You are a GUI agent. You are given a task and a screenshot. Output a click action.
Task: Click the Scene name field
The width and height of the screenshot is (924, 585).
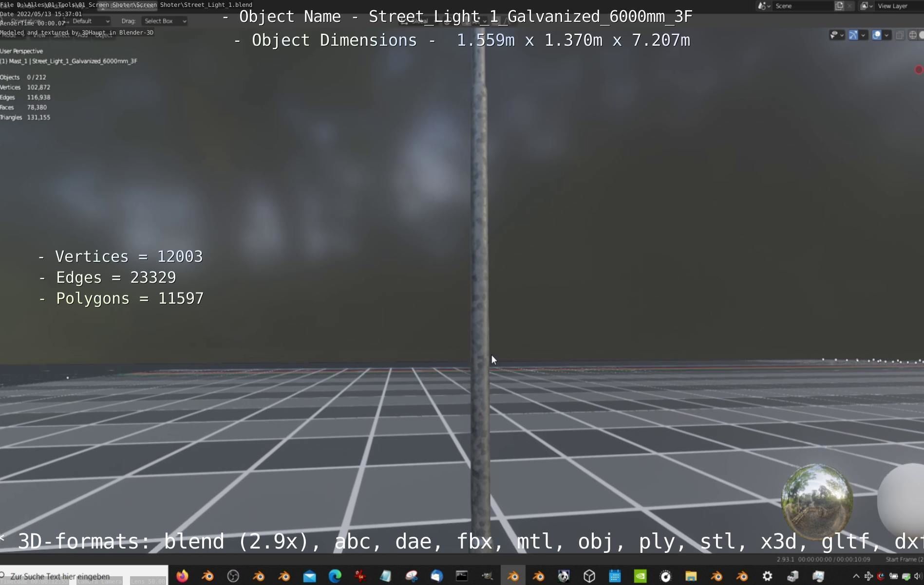click(x=803, y=6)
